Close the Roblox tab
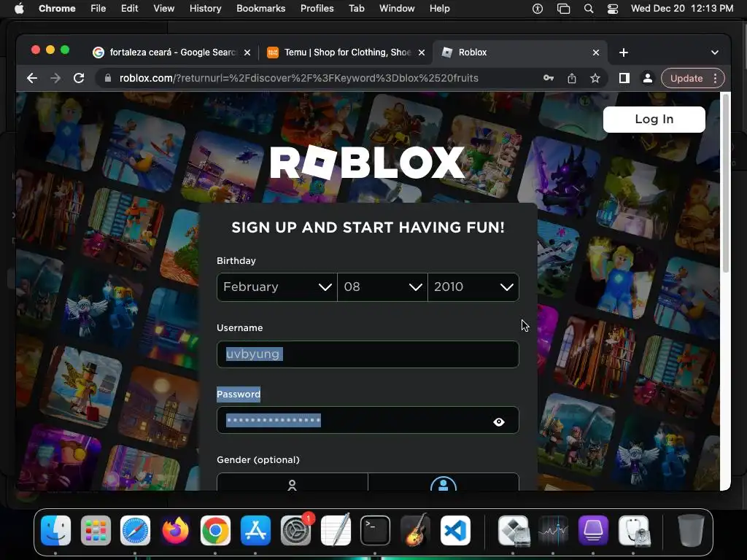Image resolution: width=747 pixels, height=560 pixels. (596, 52)
